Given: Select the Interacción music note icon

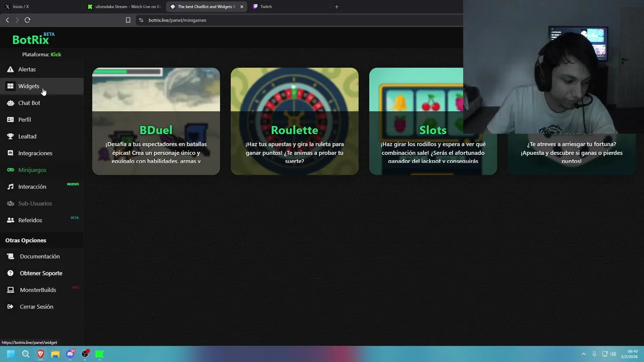Looking at the screenshot, I should point(10,187).
